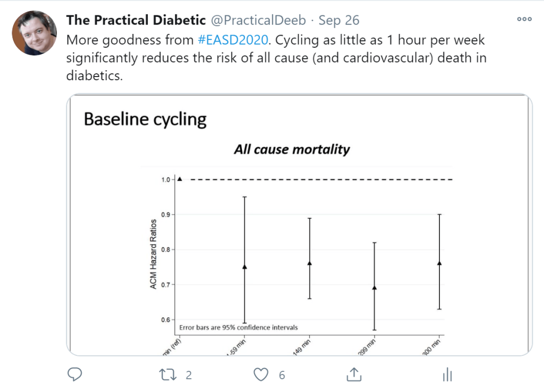544x392 pixels.
Task: Click the like count of 6
Action: tap(282, 375)
